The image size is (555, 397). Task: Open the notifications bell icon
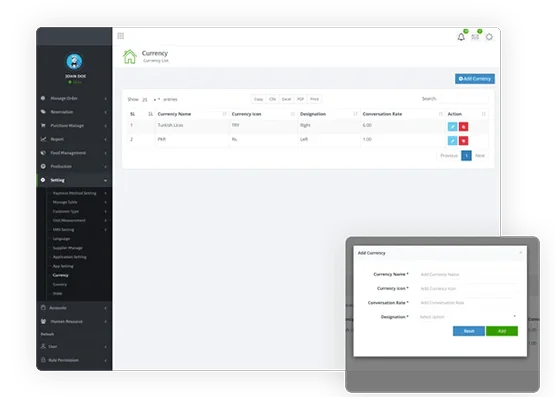click(x=461, y=37)
